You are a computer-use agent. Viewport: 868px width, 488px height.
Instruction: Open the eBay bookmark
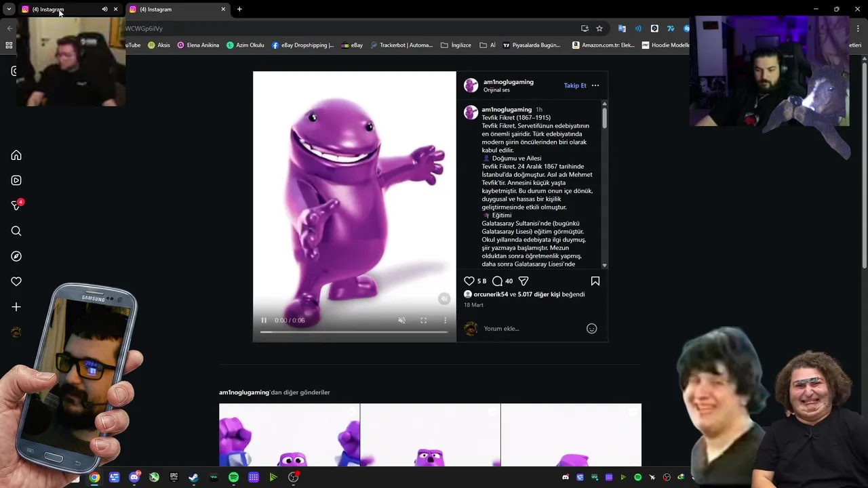(352, 45)
